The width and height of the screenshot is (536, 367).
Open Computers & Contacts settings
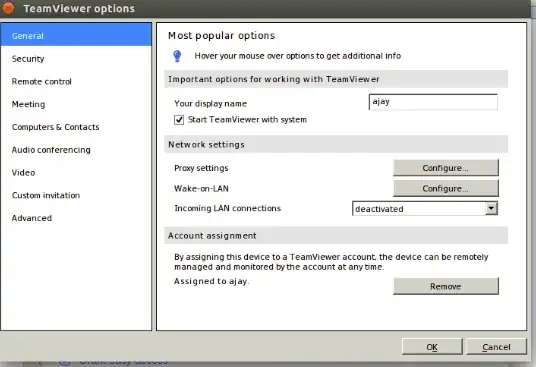(55, 127)
